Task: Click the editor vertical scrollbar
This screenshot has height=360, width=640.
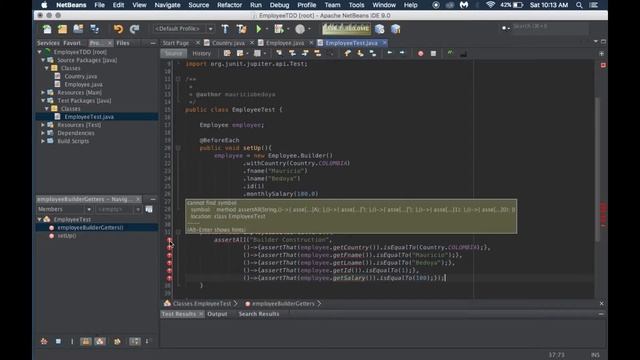Action: point(598,169)
